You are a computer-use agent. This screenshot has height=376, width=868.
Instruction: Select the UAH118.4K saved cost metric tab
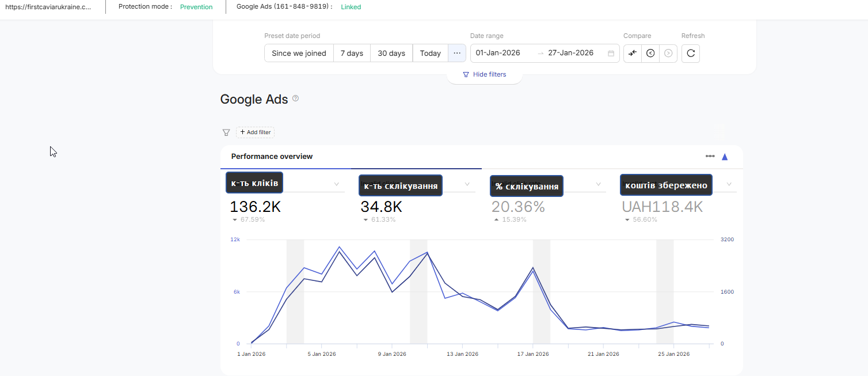click(662, 207)
